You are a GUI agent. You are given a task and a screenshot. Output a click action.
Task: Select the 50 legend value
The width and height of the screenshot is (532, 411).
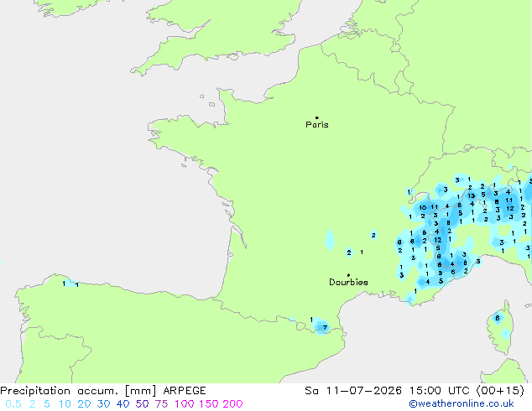(x=142, y=404)
